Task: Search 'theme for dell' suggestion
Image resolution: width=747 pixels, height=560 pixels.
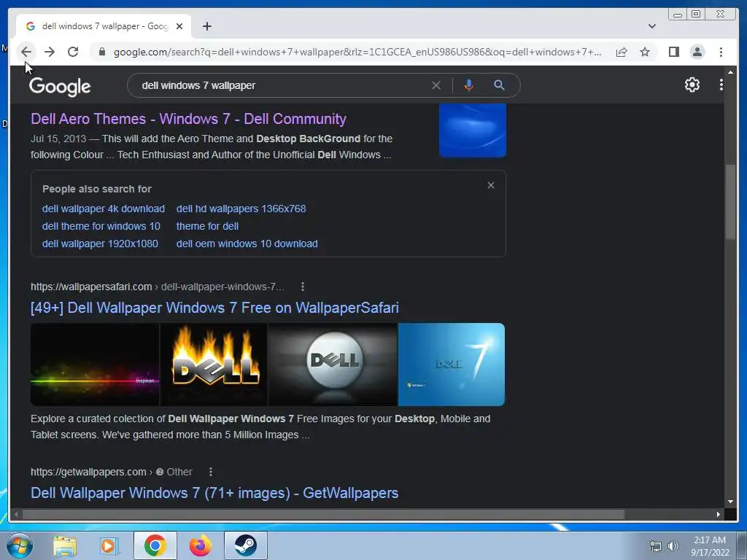Action: (x=207, y=226)
